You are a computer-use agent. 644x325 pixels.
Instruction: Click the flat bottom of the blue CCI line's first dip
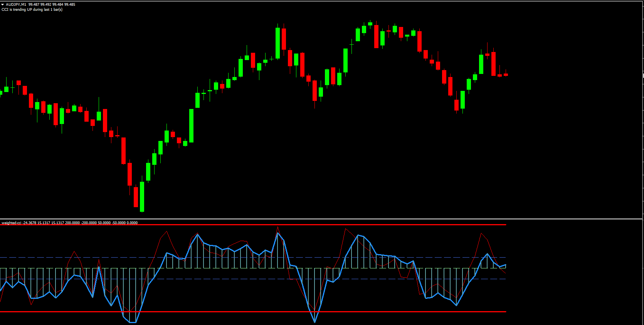(x=133, y=322)
